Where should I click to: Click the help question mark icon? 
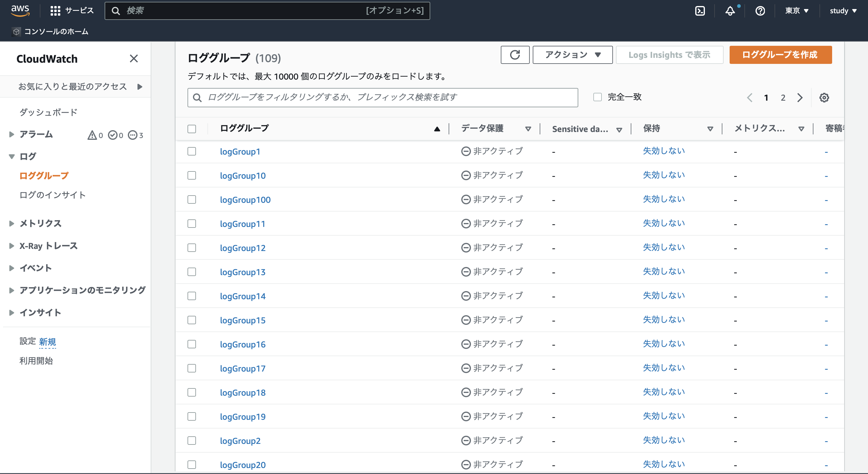[760, 11]
